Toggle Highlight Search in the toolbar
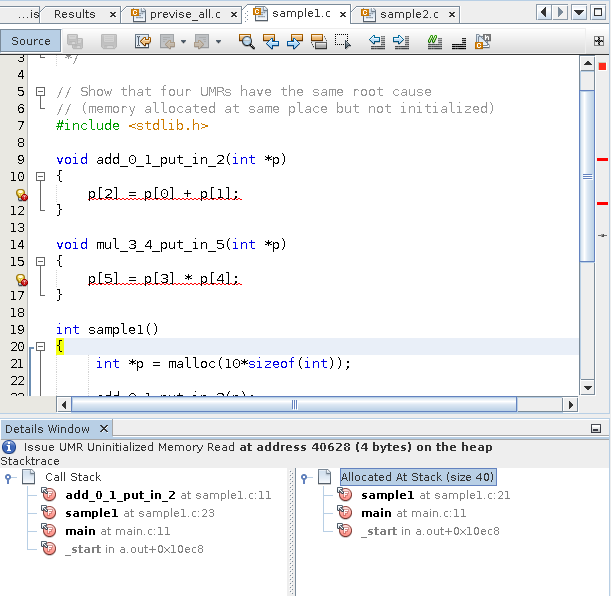The height and width of the screenshot is (596, 611). point(319,41)
